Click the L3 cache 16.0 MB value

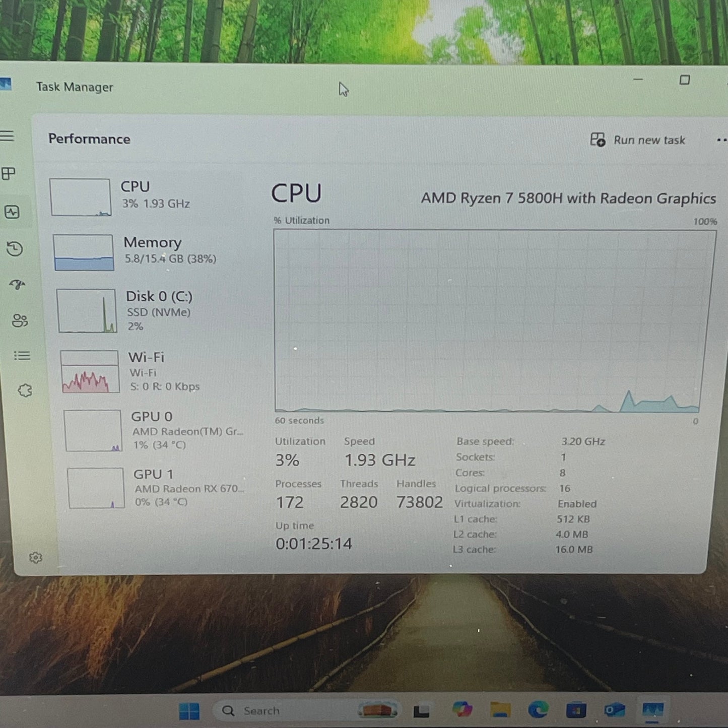(x=574, y=550)
